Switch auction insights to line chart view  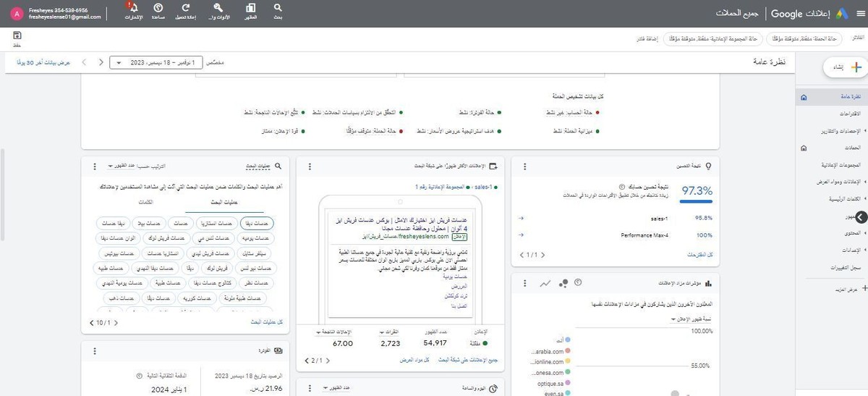(545, 283)
